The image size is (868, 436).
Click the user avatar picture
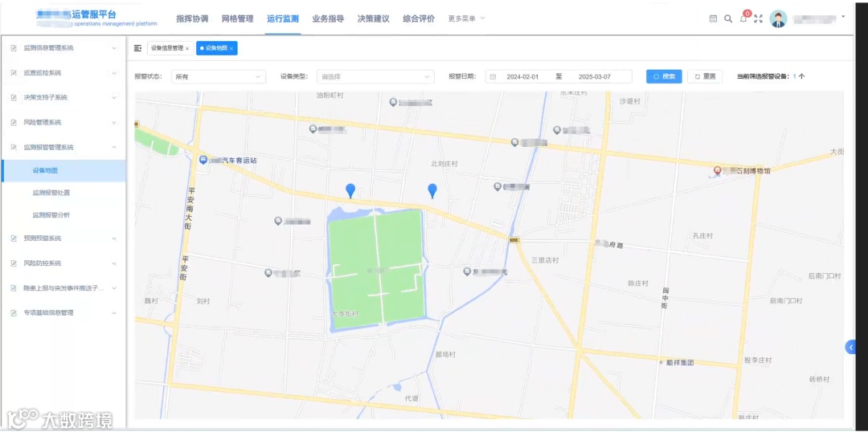tap(778, 18)
